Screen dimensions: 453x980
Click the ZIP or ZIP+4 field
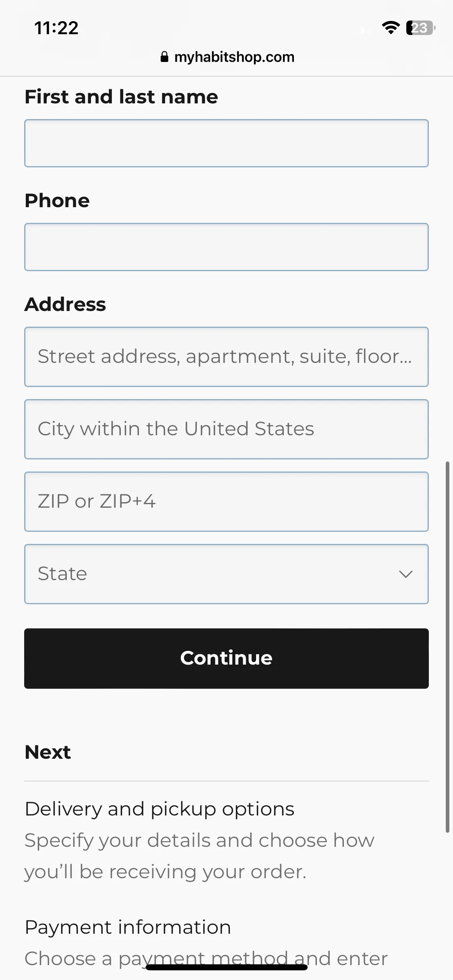tap(226, 502)
